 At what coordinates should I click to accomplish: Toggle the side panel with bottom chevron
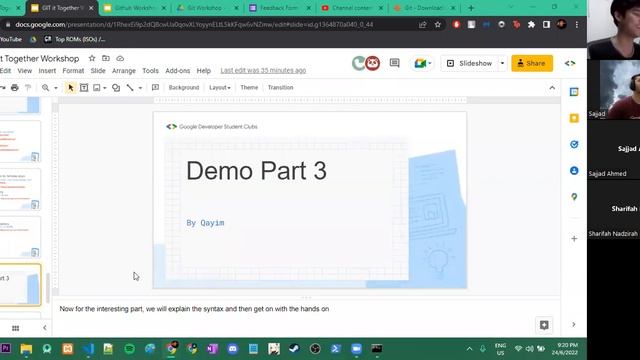(x=573, y=324)
